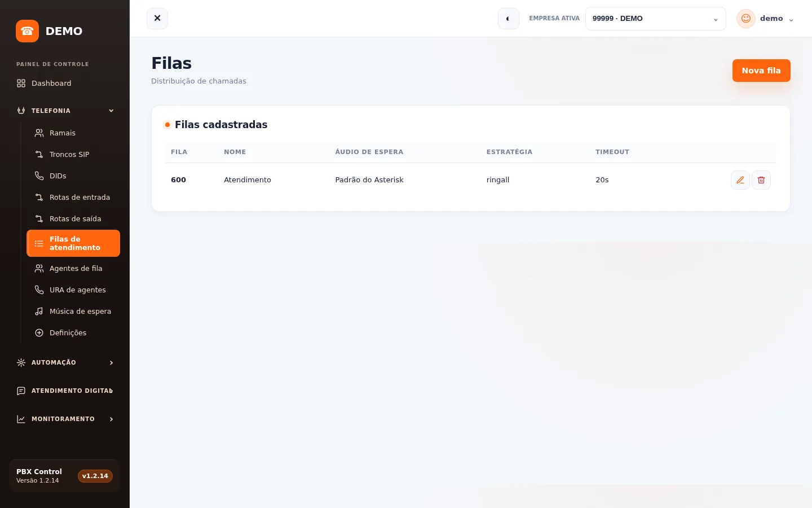Edit queue 600 with the pencil icon

tap(740, 180)
